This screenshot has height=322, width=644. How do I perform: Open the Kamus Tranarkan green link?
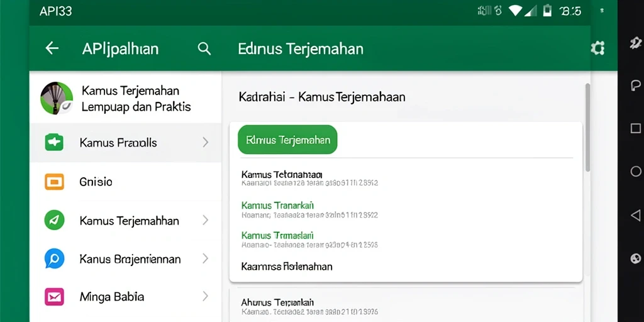(277, 205)
